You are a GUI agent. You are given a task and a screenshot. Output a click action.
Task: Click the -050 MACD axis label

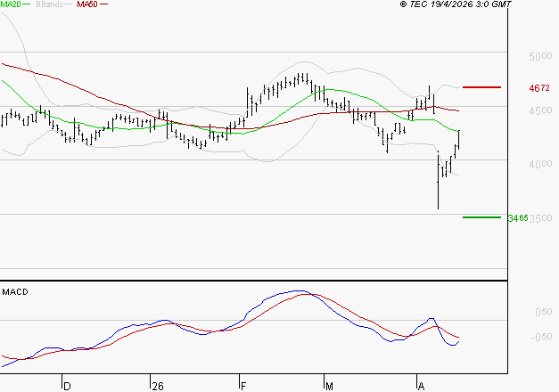point(541,337)
